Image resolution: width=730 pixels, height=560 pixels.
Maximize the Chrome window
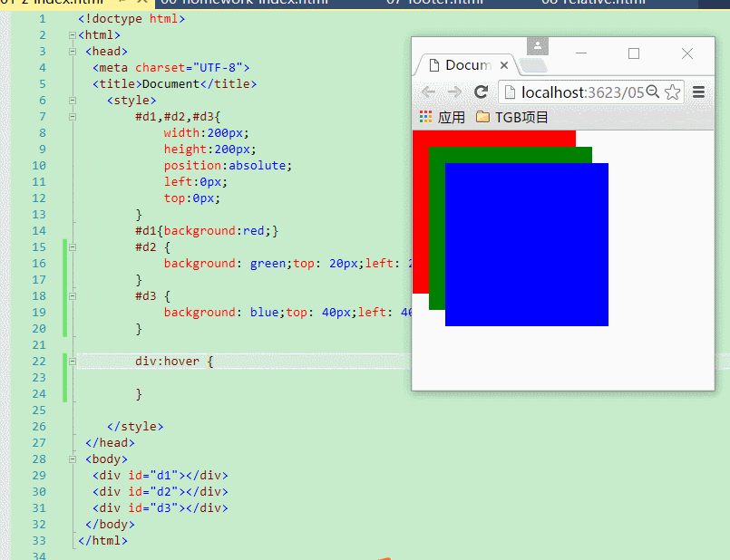[x=634, y=53]
